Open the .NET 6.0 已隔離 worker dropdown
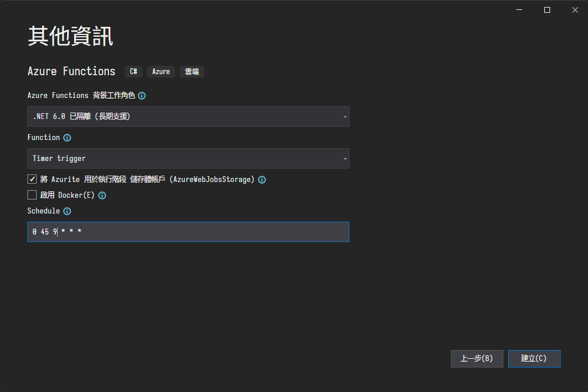The width and height of the screenshot is (588, 392). [188, 116]
